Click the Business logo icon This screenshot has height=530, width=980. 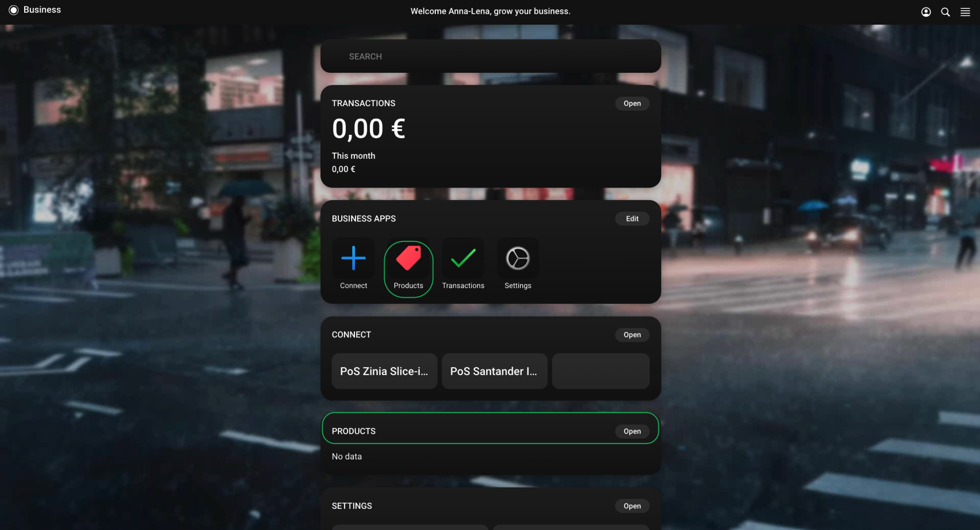(x=14, y=10)
